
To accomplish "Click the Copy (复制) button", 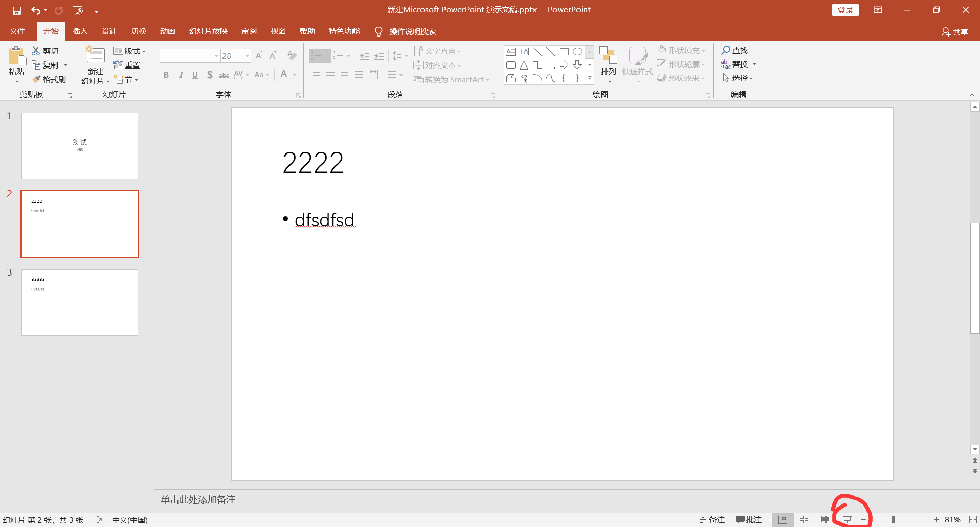I will point(45,65).
